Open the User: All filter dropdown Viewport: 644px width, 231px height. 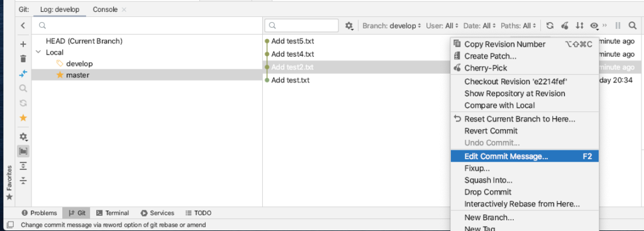click(x=442, y=26)
